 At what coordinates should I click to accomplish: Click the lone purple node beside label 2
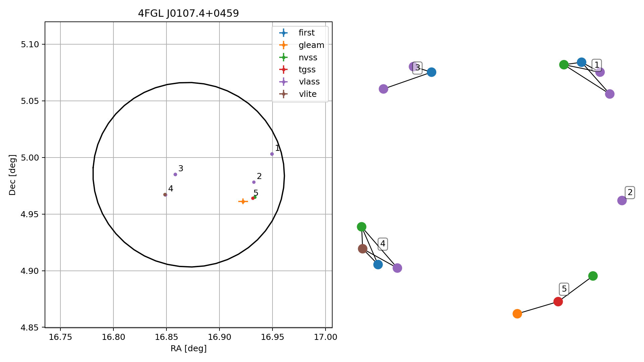point(622,201)
